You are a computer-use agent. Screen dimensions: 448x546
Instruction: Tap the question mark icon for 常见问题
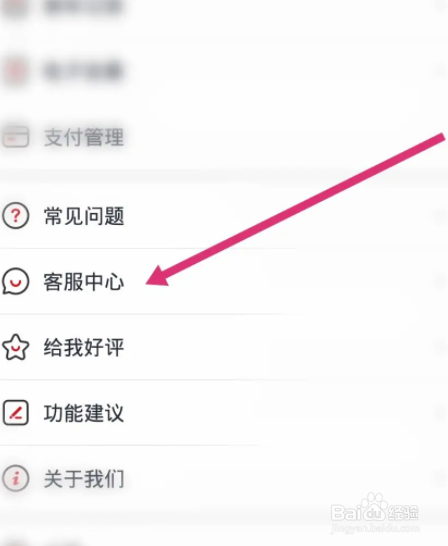[x=15, y=216]
